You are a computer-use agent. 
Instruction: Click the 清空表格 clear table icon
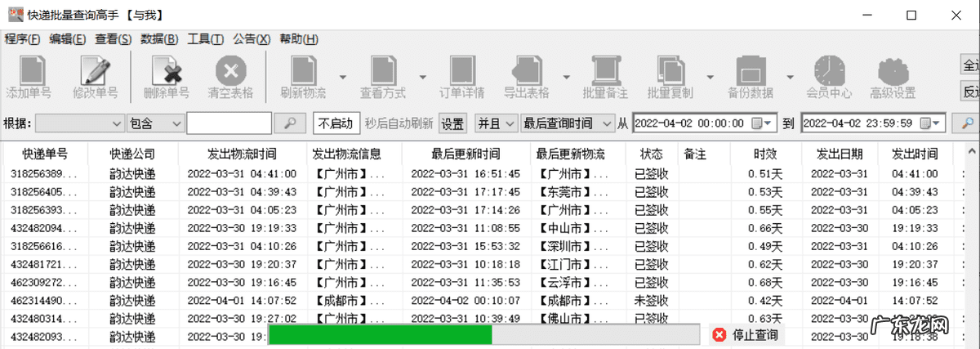coord(230,69)
